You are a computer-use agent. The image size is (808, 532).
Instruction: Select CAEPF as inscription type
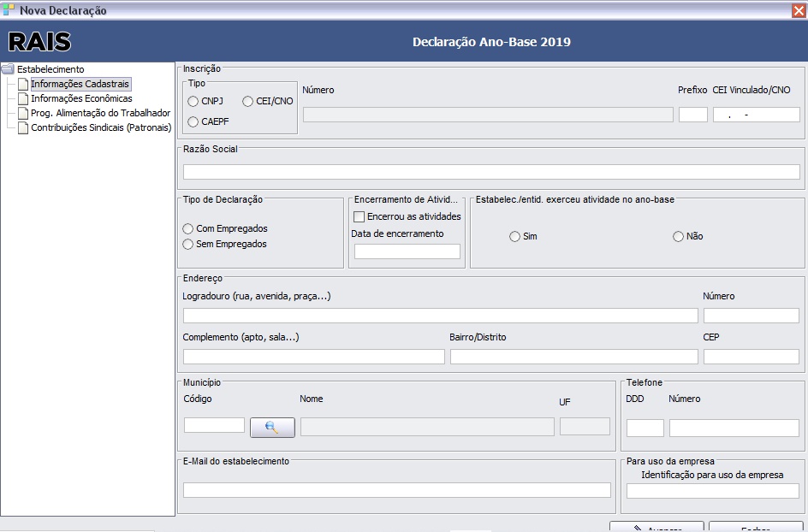193,120
